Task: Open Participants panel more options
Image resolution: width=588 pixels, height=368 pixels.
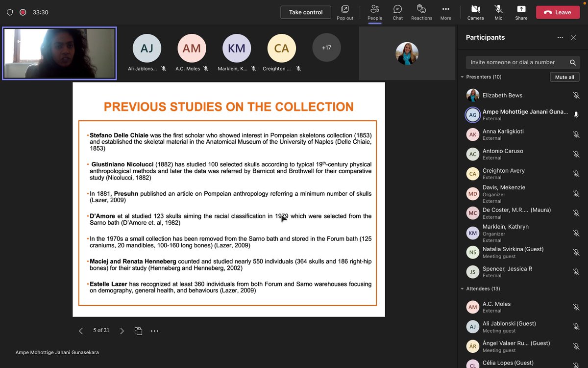Action: pos(560,37)
